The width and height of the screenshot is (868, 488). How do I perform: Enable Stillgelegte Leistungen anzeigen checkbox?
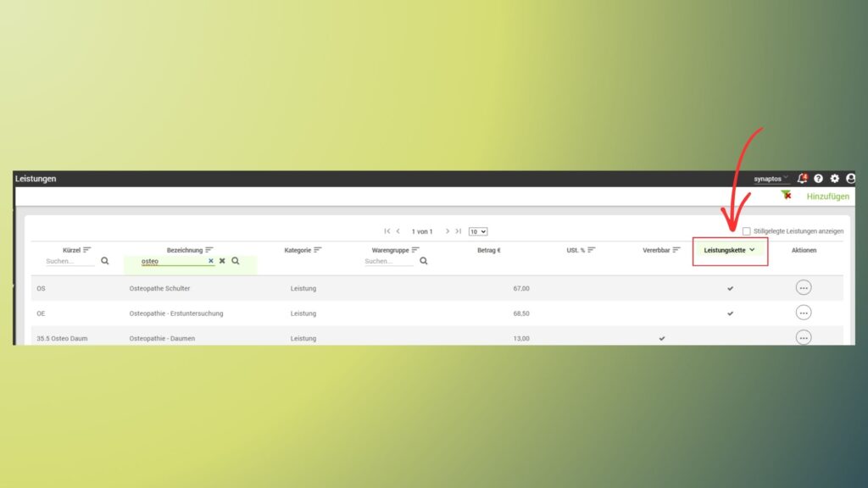click(746, 231)
